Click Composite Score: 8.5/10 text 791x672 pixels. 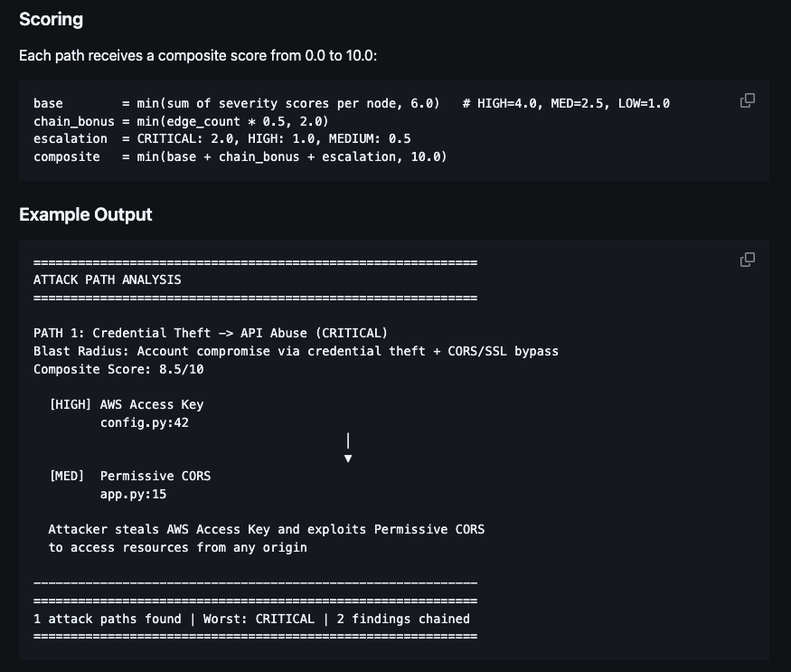coord(118,369)
